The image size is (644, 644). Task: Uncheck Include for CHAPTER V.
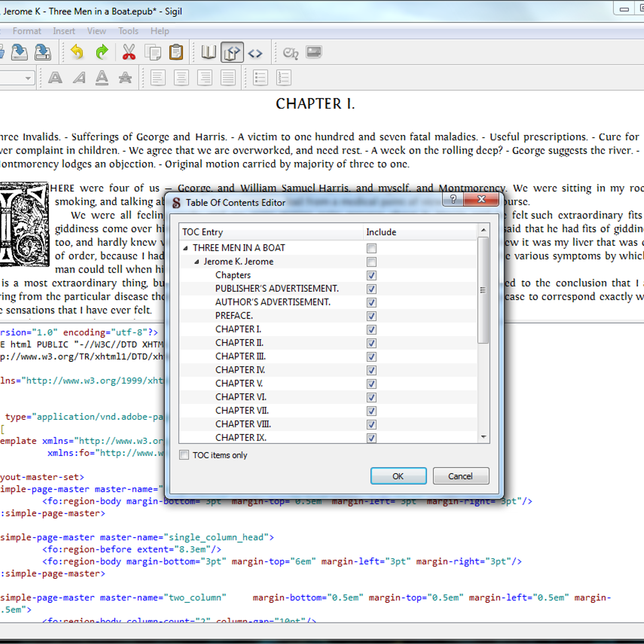(x=372, y=384)
